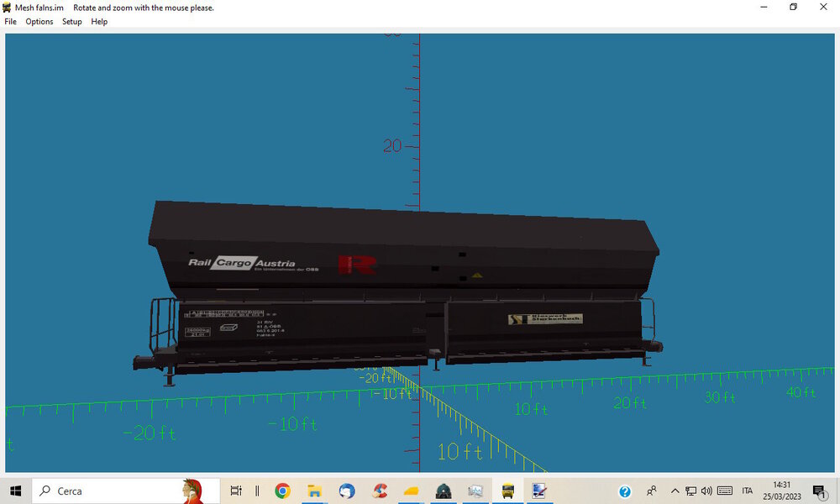Close the mesh viewer window
840x504 pixels.
click(x=823, y=7)
